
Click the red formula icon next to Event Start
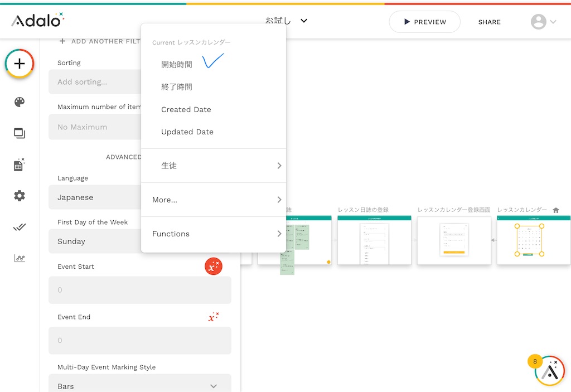[214, 267]
